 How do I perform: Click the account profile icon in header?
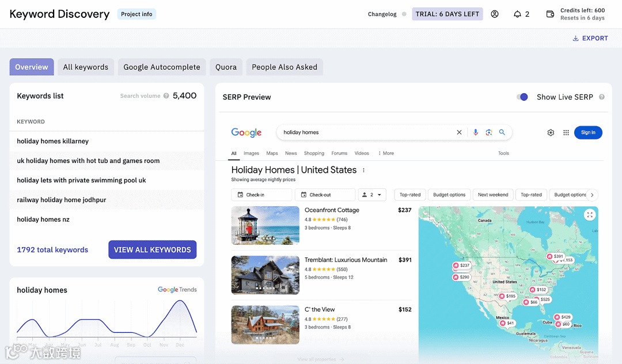495,14
